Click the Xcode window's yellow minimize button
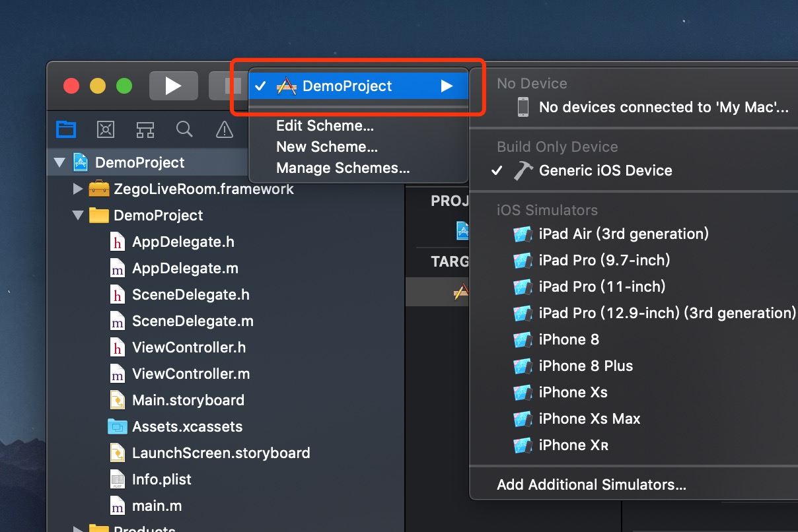 point(98,86)
